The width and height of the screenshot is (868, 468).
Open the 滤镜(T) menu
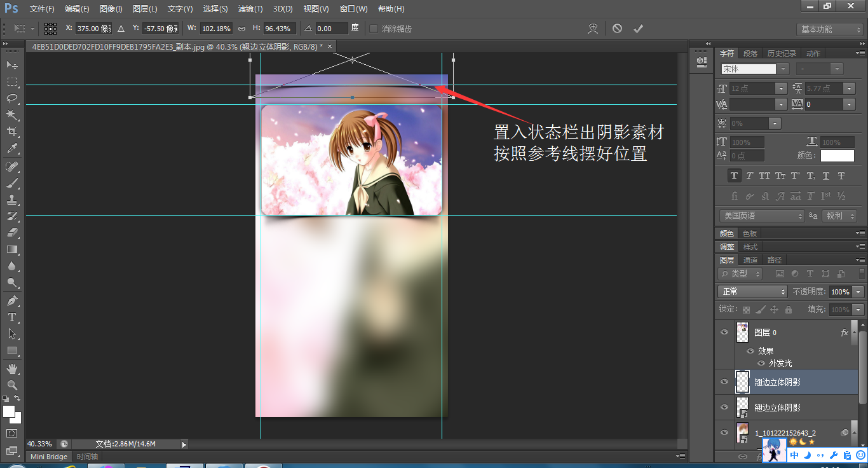coord(250,9)
